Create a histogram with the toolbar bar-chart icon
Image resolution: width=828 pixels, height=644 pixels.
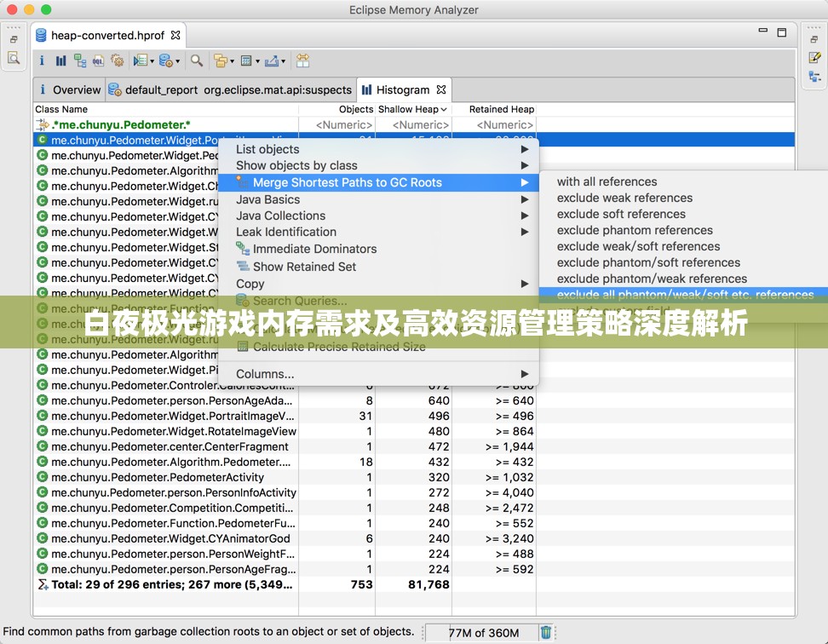(60, 60)
